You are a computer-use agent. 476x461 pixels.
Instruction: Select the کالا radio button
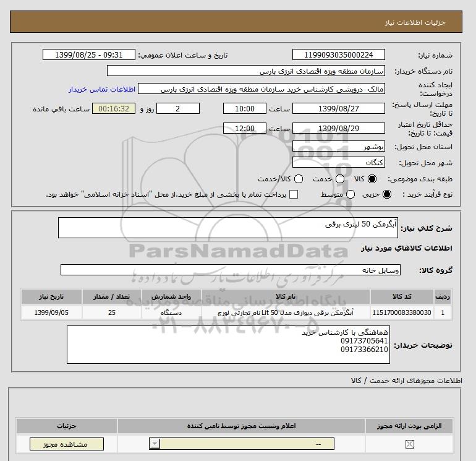tap(372, 179)
